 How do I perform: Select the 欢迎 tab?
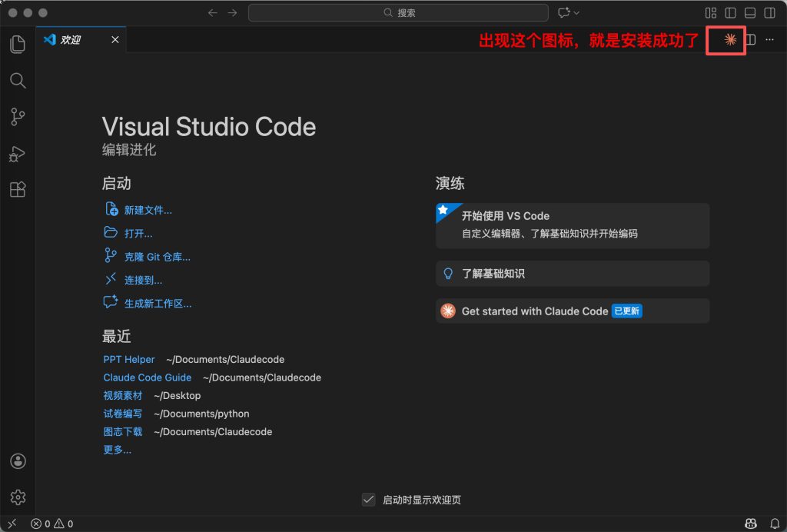point(71,40)
